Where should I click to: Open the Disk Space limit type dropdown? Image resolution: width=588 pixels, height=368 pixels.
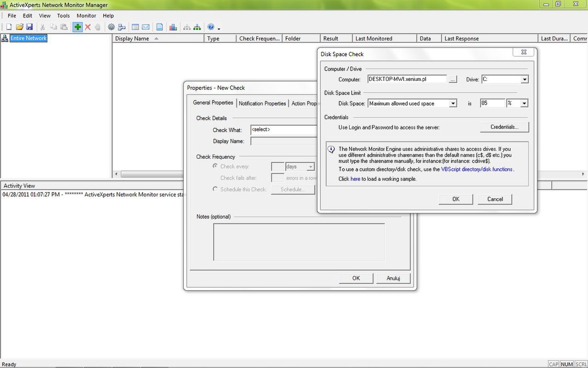(453, 103)
